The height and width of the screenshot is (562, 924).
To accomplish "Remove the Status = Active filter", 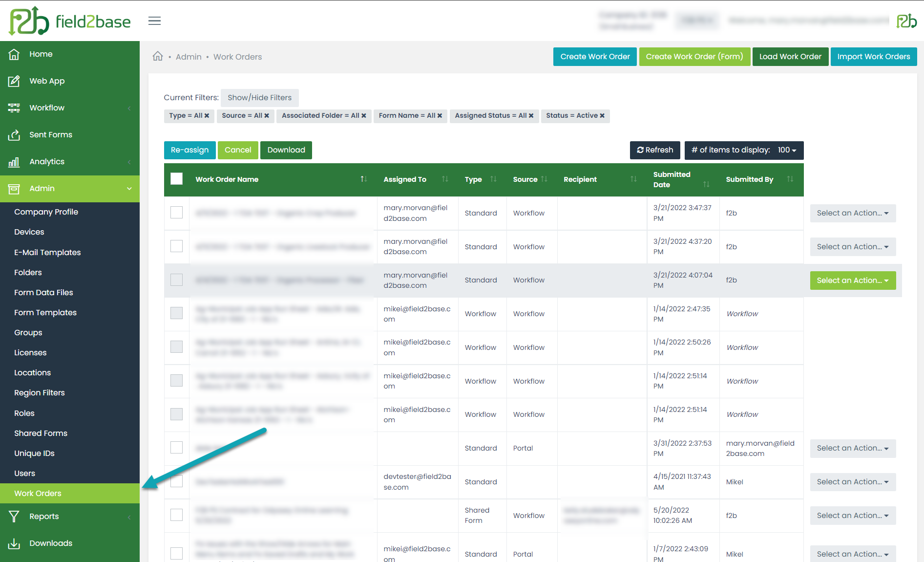I will click(x=602, y=116).
